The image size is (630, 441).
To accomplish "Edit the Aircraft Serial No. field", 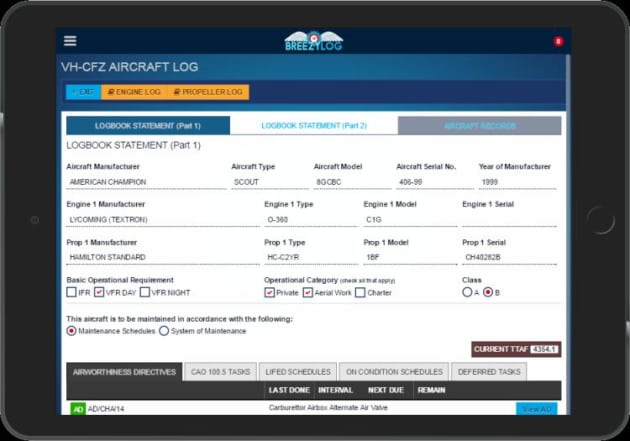I will tap(435, 182).
